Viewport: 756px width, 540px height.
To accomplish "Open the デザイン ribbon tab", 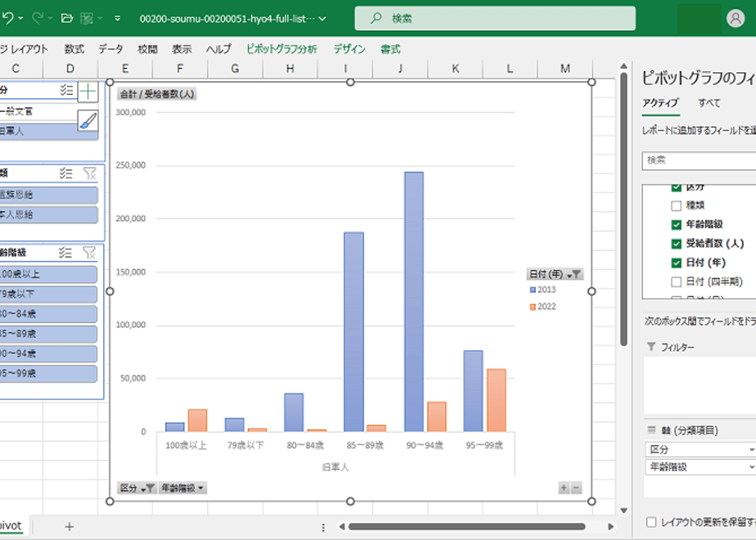I will 349,49.
